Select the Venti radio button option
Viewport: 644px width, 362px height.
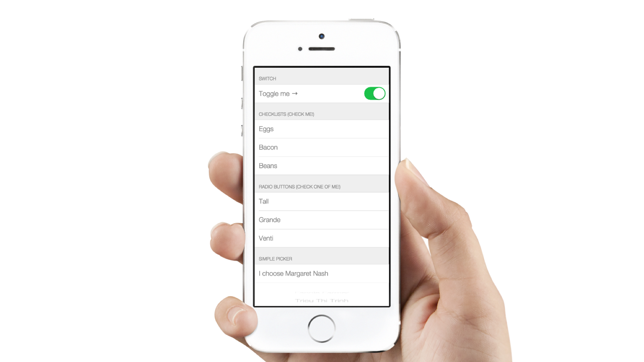322,238
